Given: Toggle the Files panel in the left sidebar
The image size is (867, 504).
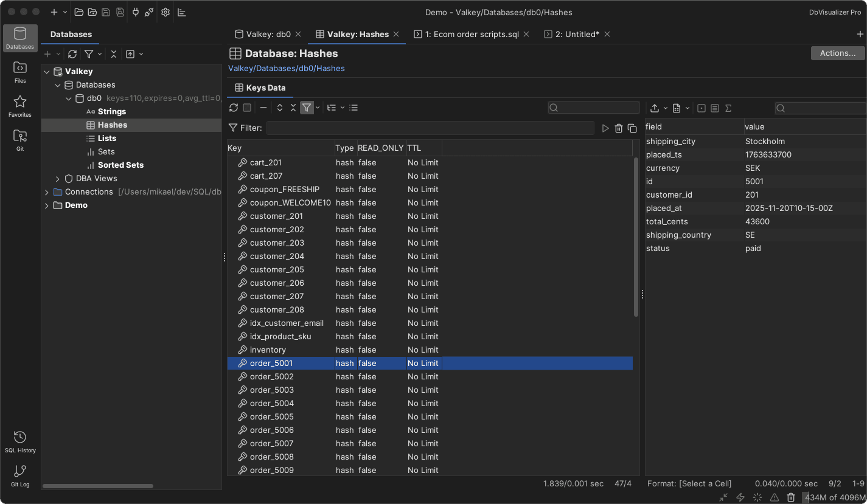Looking at the screenshot, I should 20,72.
